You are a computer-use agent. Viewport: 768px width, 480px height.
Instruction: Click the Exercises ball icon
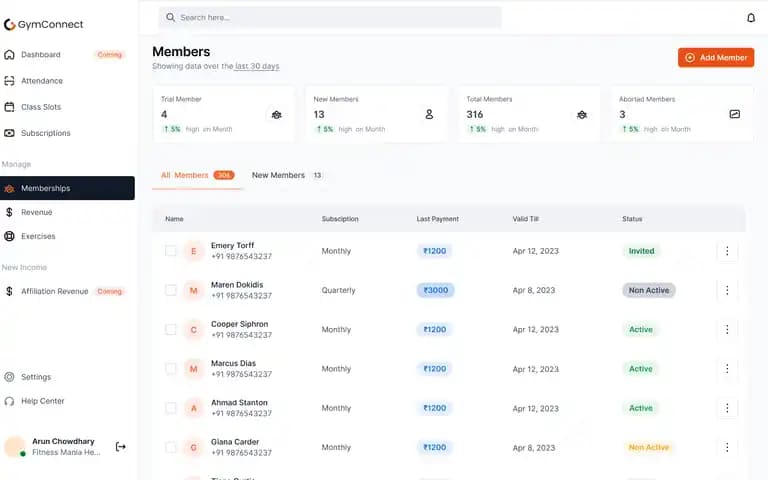pyautogui.click(x=9, y=236)
